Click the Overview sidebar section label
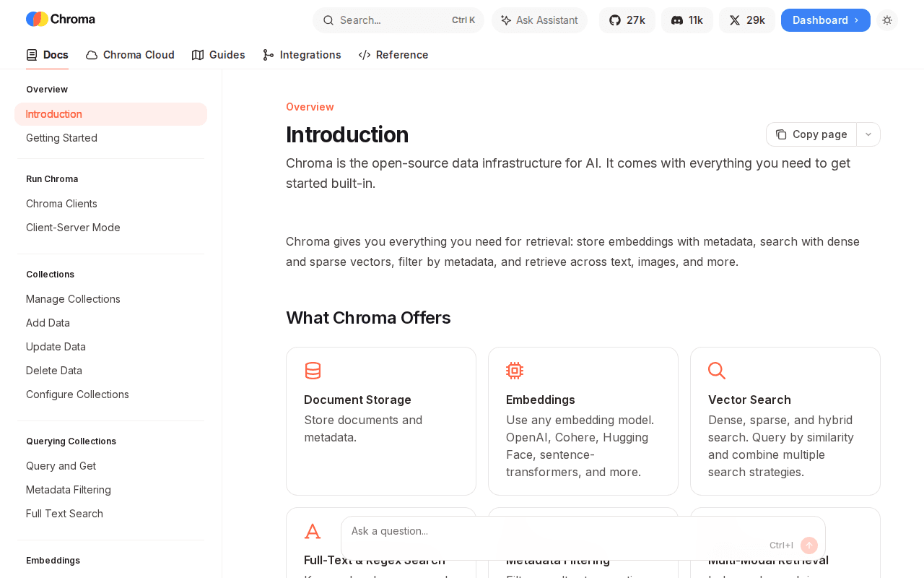 coord(47,90)
